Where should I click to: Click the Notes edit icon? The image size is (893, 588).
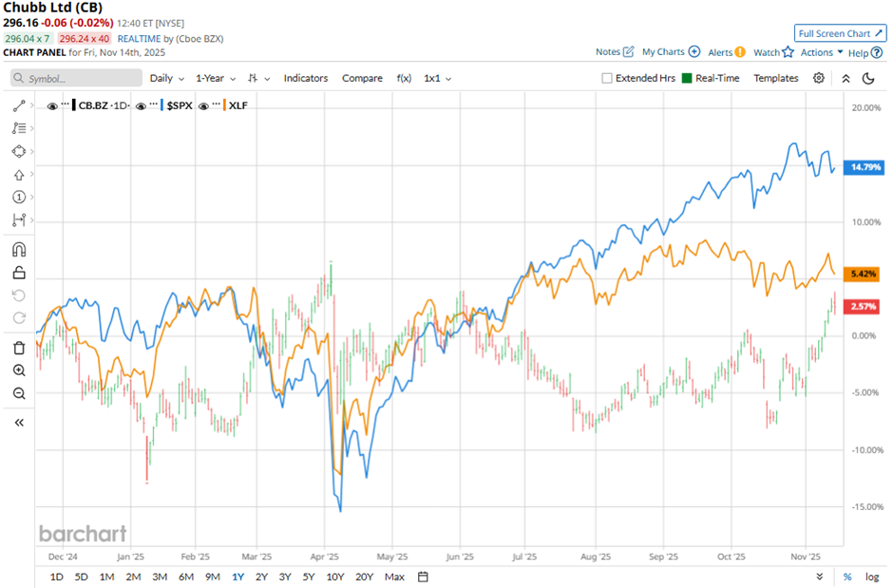point(628,52)
